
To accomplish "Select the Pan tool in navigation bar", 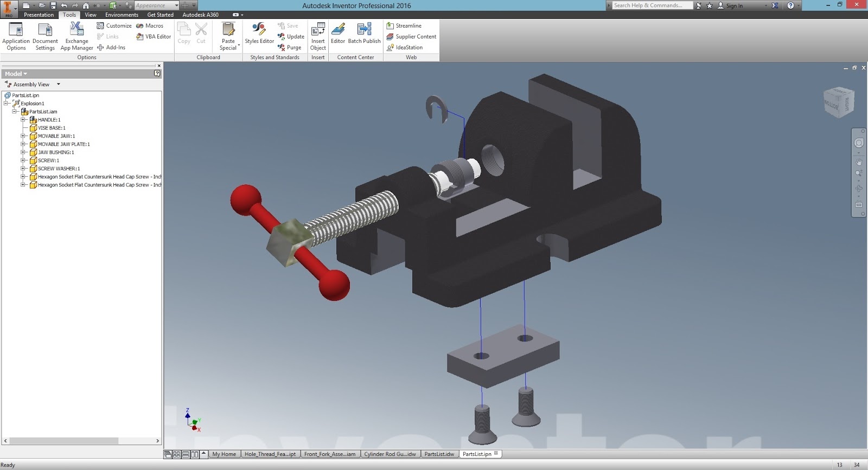I will 859,162.
